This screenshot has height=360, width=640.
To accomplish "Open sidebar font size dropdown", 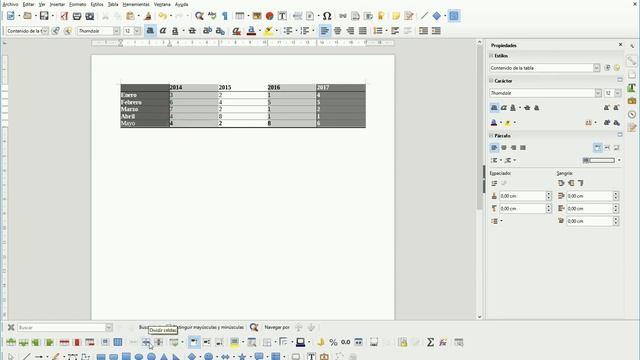I will tap(618, 93).
